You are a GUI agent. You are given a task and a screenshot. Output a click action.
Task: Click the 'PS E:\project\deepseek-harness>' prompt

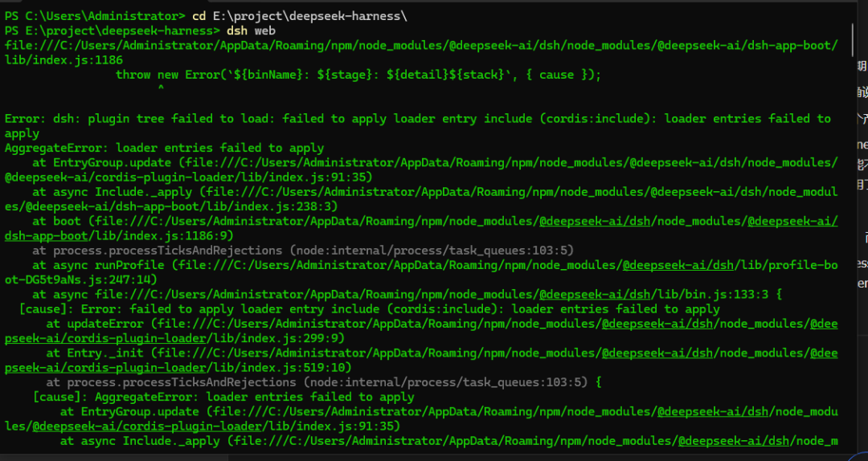(x=113, y=31)
